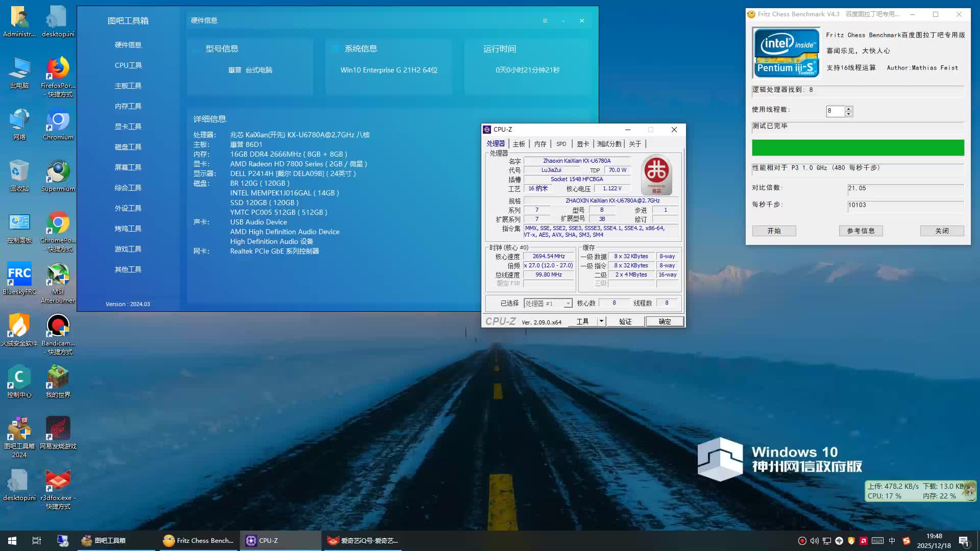Launch Bandicam shortcut on desktop

click(x=58, y=335)
